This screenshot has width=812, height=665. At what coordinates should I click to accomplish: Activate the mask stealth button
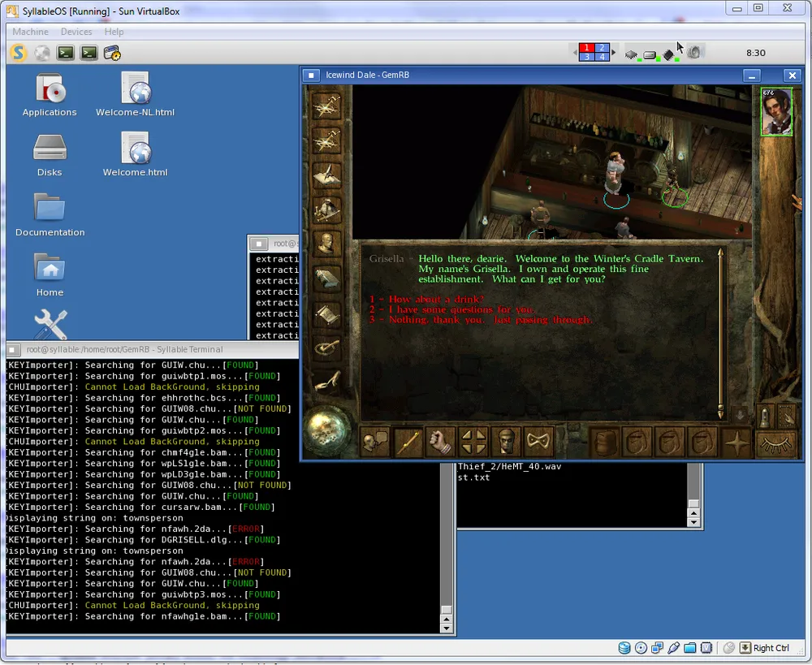click(538, 442)
